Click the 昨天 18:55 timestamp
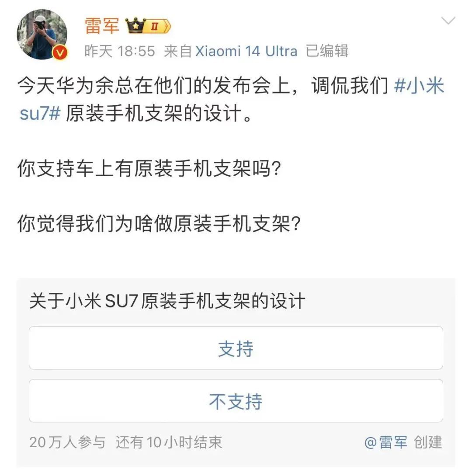Screen dimensions: 472x476 pos(119,51)
